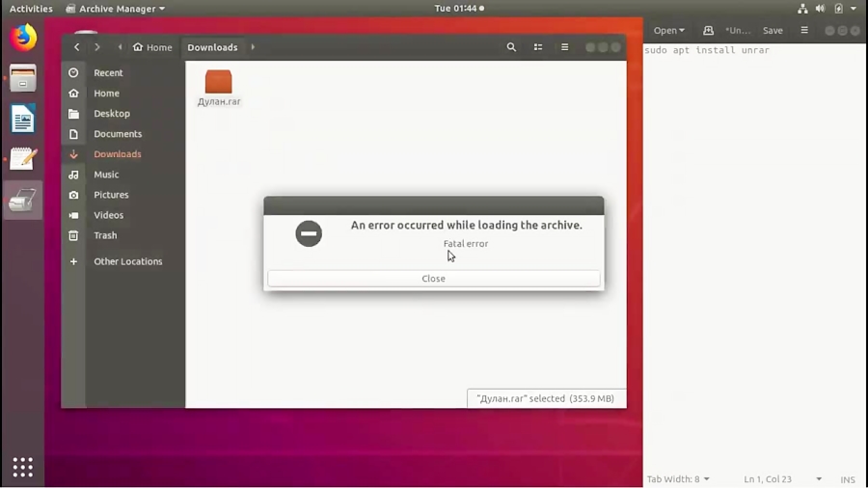Click the 'Fatal error' message text
Viewport: 868px width, 488px height.
coord(466,243)
